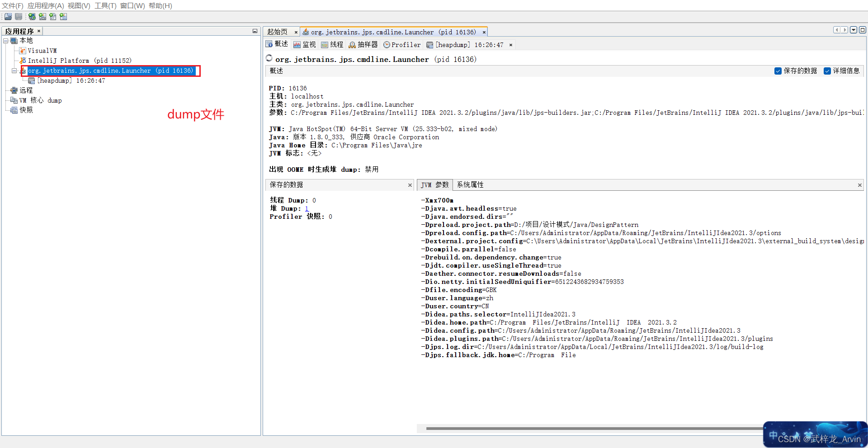Click Add Remote Host toolbar icon
Viewport: 868px width, 448px height.
click(x=32, y=17)
